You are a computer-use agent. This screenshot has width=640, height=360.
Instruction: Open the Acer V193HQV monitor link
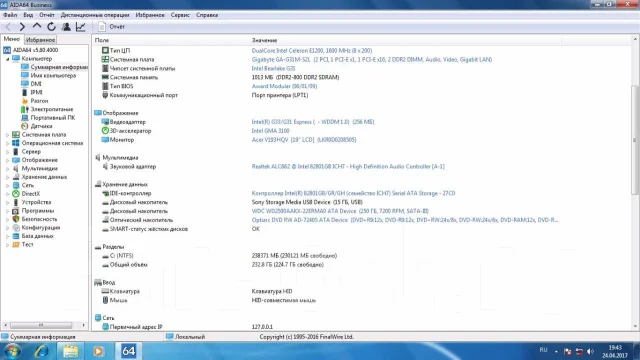(304, 140)
